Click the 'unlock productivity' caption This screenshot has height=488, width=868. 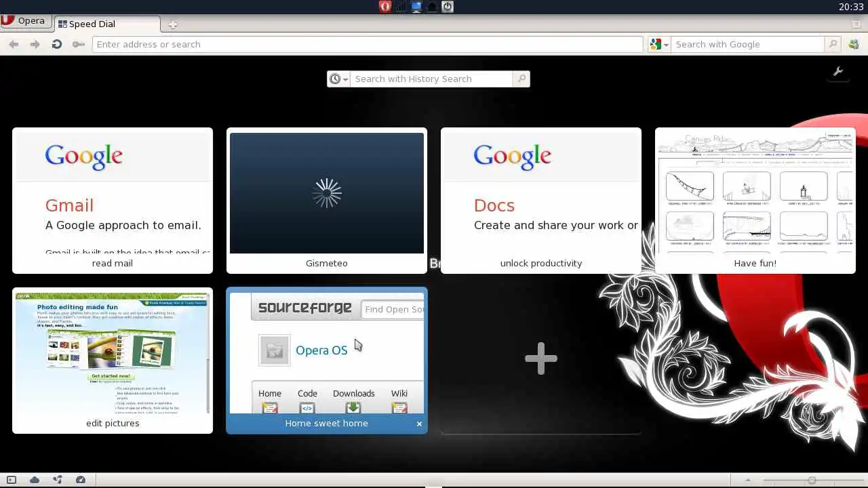[x=541, y=263]
